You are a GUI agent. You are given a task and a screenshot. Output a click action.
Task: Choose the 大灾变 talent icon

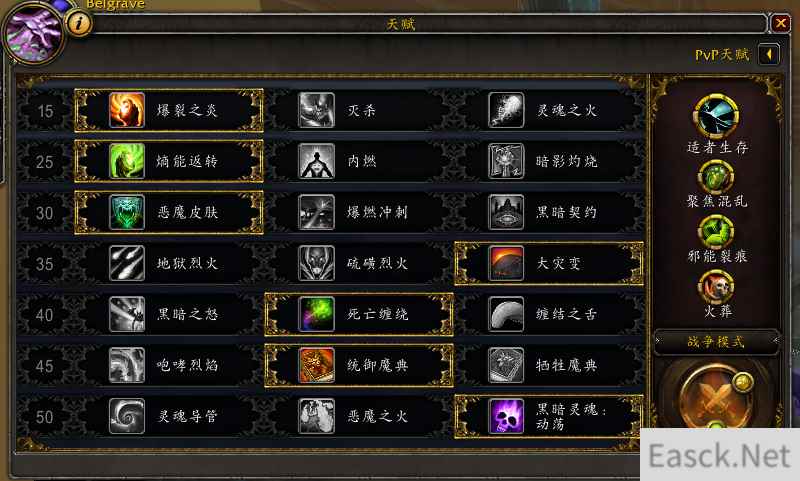click(506, 263)
